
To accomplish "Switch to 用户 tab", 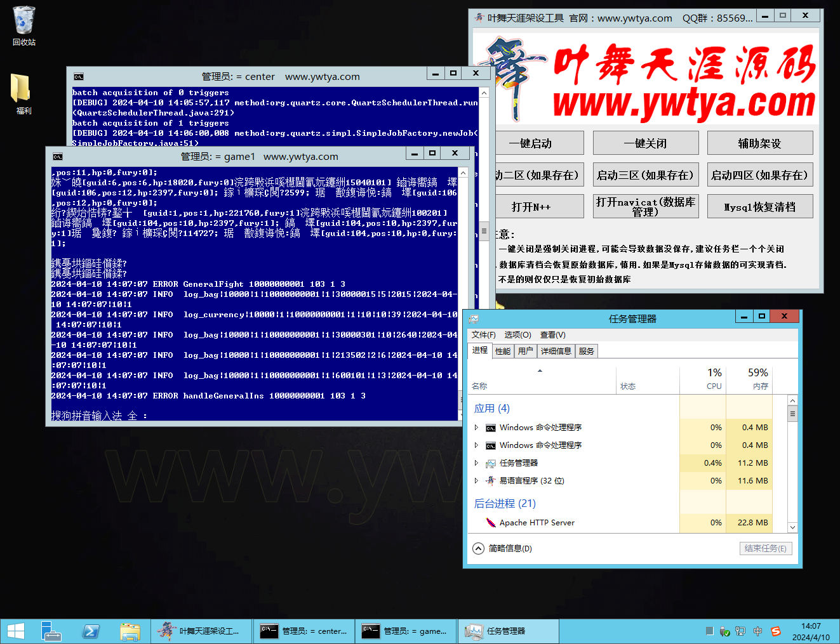I will [x=526, y=351].
